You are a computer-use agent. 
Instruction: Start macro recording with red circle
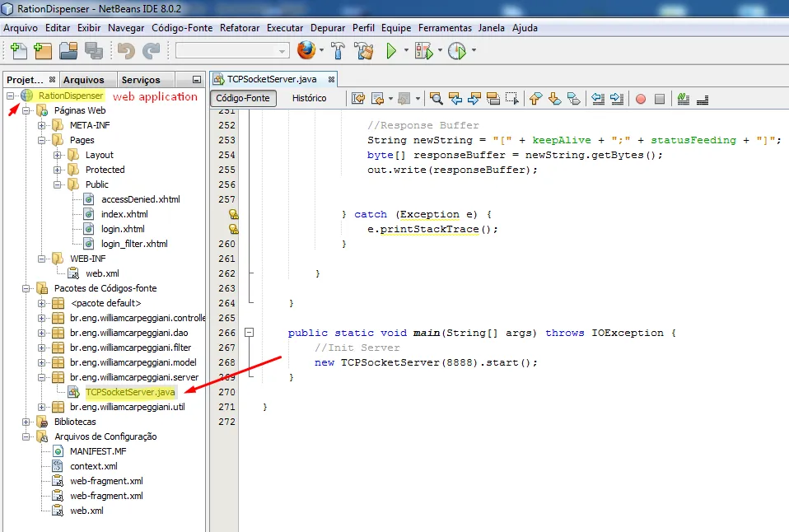pos(640,98)
